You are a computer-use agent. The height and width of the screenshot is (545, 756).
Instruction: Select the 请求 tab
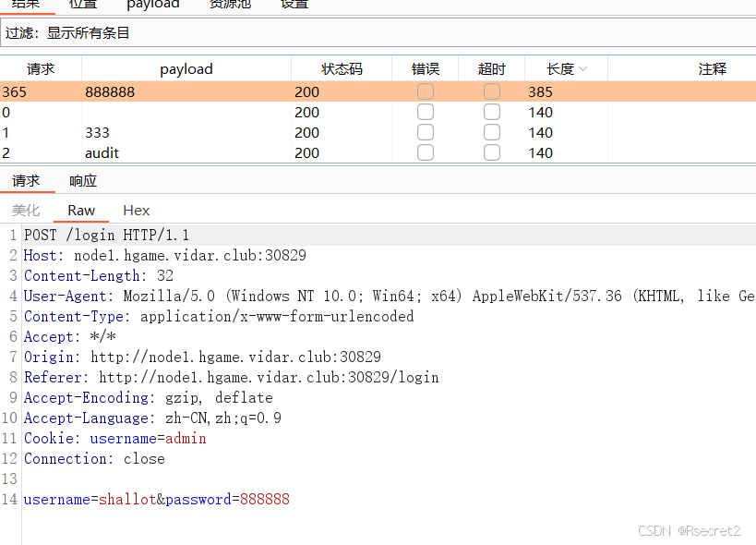click(27, 180)
